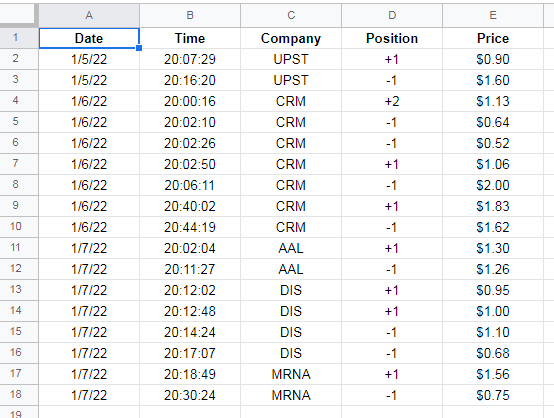Select row 18 header
The height and width of the screenshot is (418, 554).
click(x=16, y=394)
